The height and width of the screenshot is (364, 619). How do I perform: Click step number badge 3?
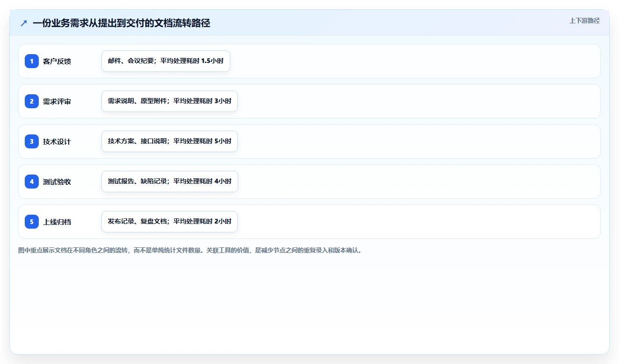click(32, 141)
